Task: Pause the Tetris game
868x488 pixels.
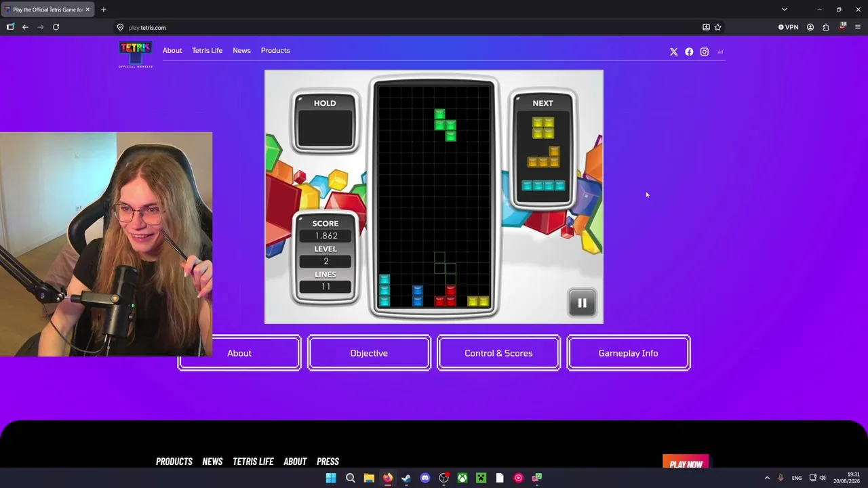Action: (x=582, y=303)
